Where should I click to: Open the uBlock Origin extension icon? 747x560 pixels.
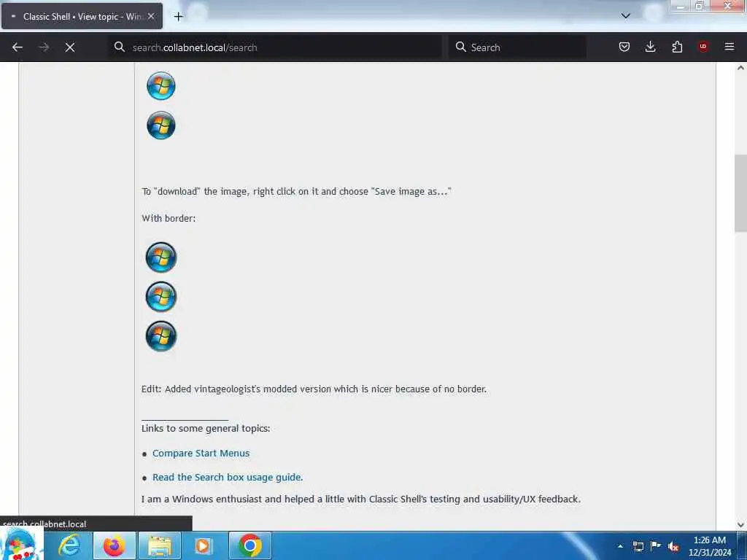(703, 47)
